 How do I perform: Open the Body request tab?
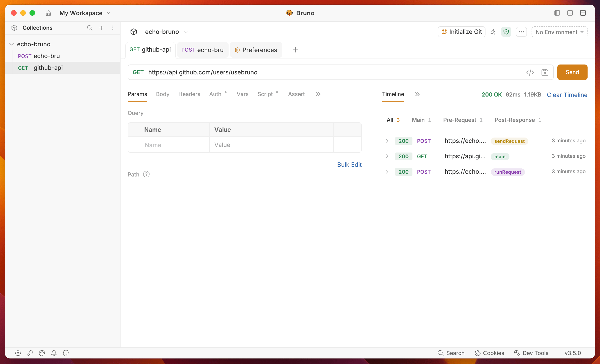[163, 94]
